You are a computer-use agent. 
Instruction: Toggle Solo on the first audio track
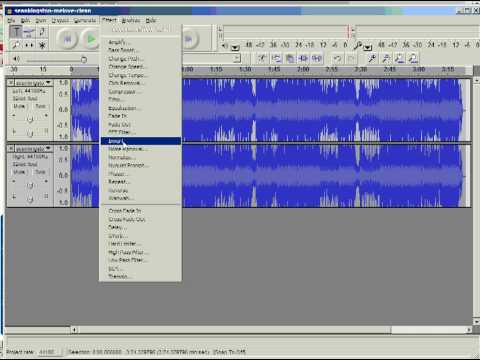coord(41,106)
